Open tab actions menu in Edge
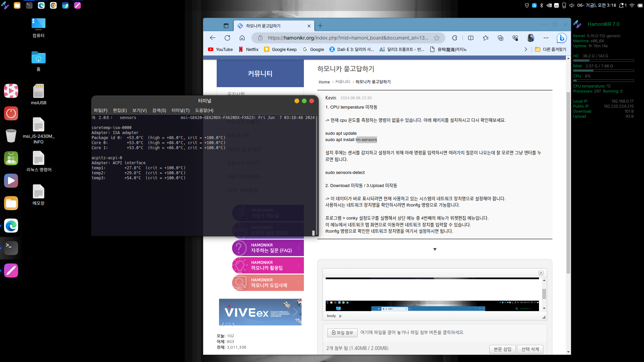Screen dimensions: 644x362 click(226, 26)
